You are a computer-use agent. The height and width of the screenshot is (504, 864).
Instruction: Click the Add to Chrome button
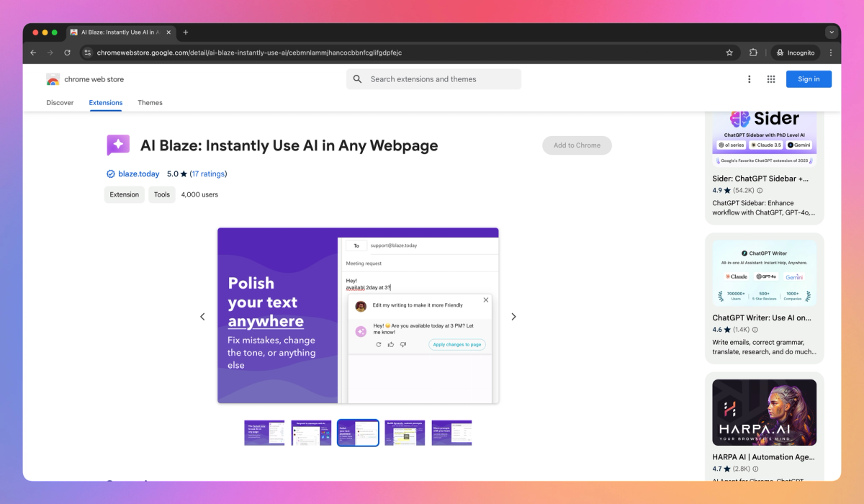click(x=577, y=145)
